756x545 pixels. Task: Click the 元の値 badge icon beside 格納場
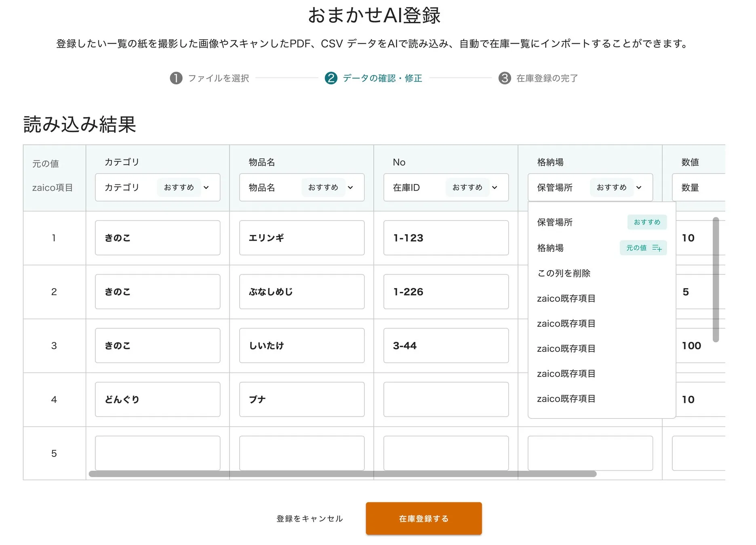click(x=657, y=248)
